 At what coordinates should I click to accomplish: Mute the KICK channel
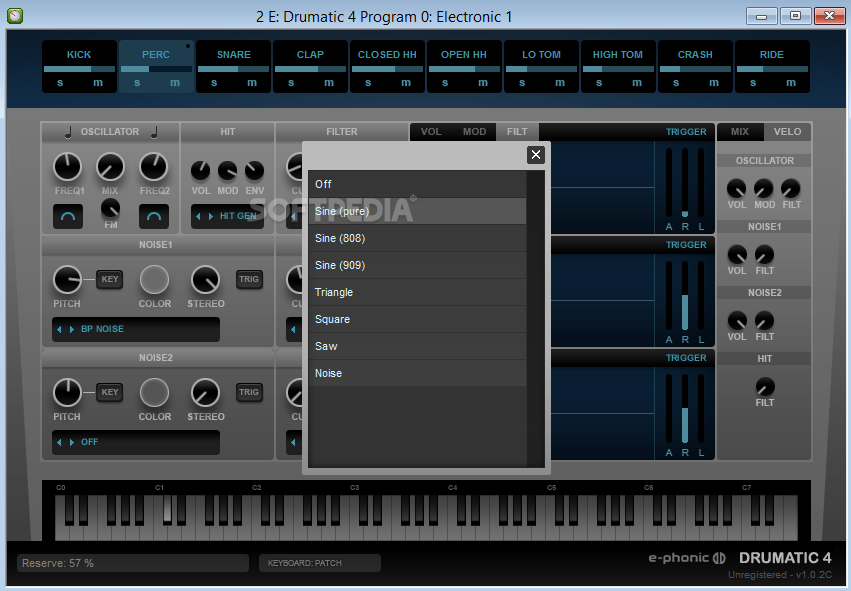pyautogui.click(x=98, y=83)
